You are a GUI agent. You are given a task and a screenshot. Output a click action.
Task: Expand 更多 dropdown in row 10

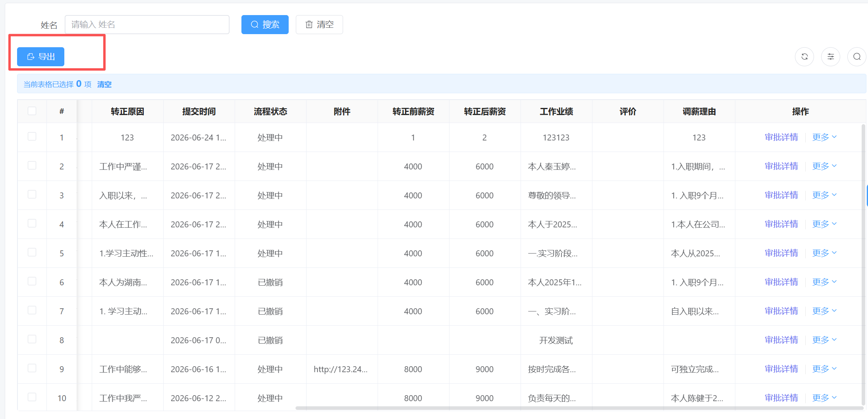[x=824, y=398]
